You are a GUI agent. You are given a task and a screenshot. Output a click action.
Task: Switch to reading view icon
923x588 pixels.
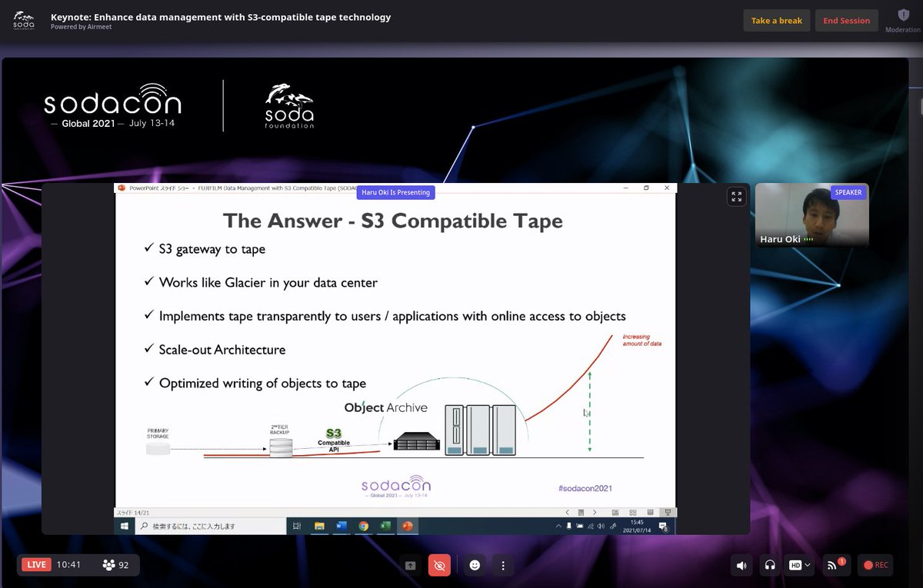tap(650, 512)
